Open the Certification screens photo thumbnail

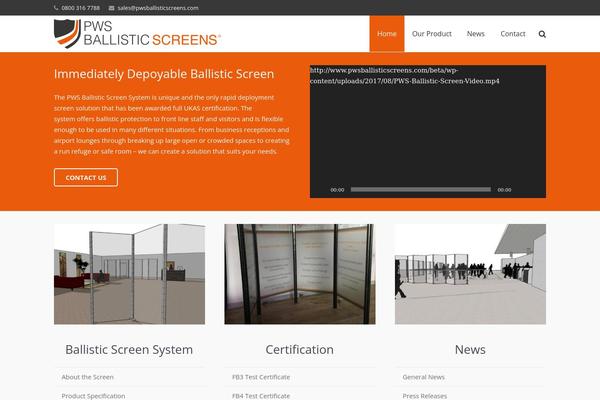[x=300, y=274]
